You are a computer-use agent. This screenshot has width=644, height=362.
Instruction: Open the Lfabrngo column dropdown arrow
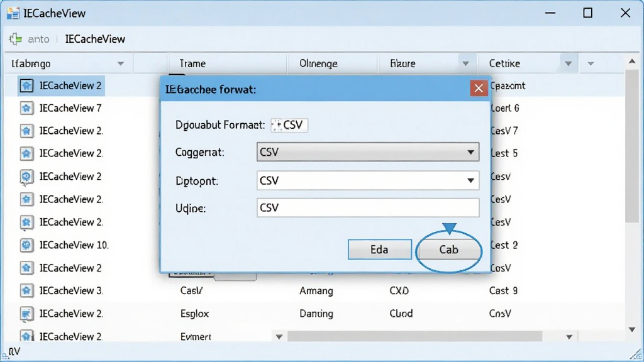pos(120,63)
